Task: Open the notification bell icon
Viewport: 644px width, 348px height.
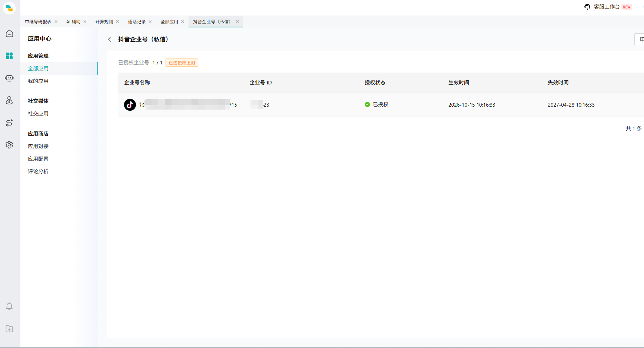Action: click(x=10, y=306)
